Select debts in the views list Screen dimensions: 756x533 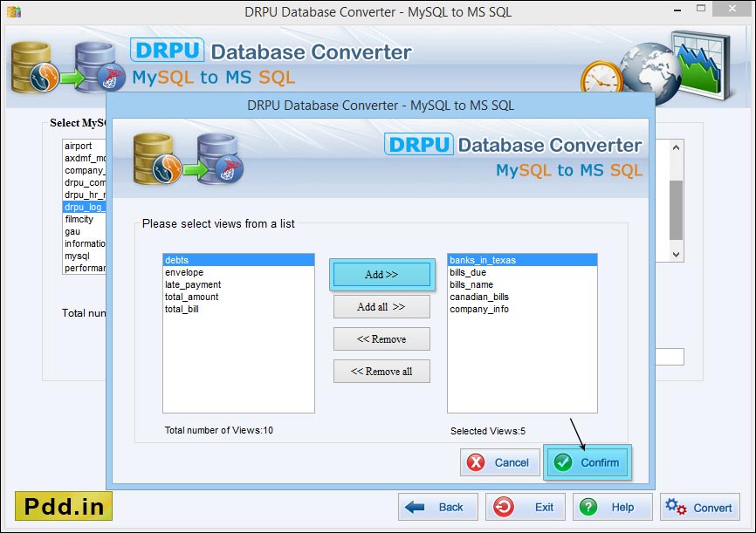[x=238, y=260]
